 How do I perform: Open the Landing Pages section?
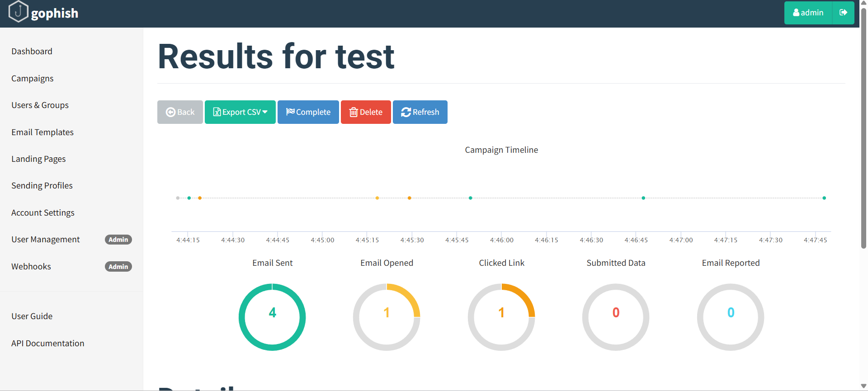point(38,159)
